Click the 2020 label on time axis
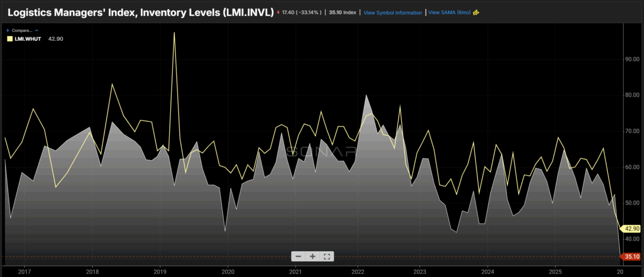This screenshot has width=644, height=277. coord(228,272)
